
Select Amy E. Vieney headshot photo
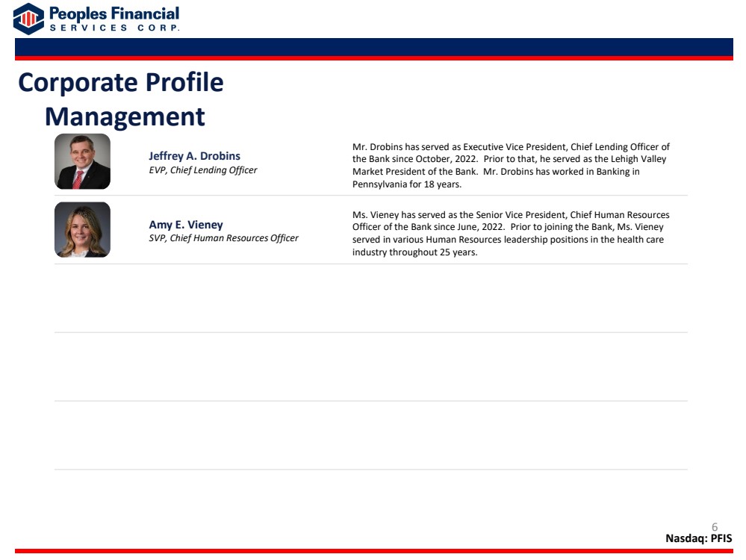(82, 230)
